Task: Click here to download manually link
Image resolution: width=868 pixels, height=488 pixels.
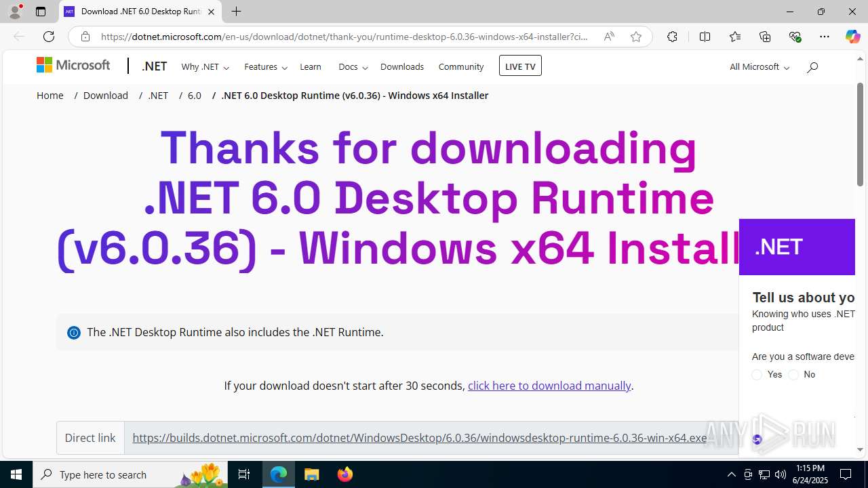Action: (549, 386)
